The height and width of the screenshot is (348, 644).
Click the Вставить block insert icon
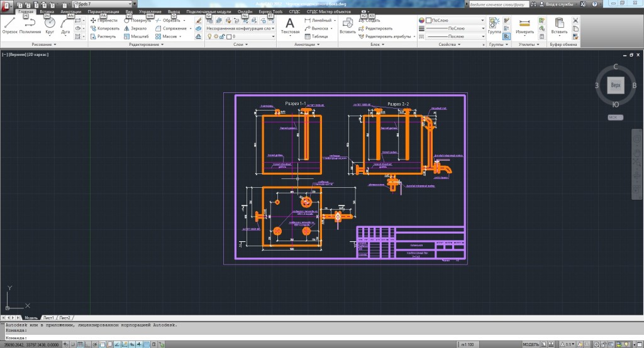click(x=347, y=26)
